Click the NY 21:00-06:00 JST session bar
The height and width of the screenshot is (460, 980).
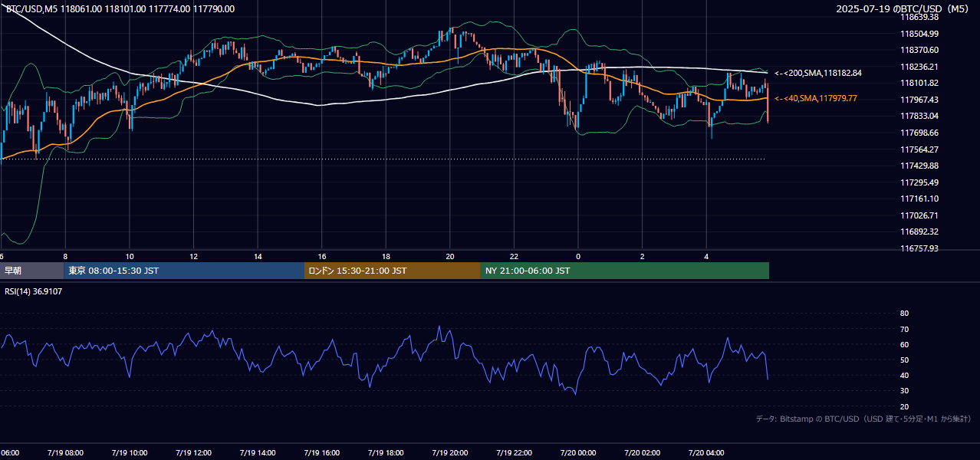point(625,271)
